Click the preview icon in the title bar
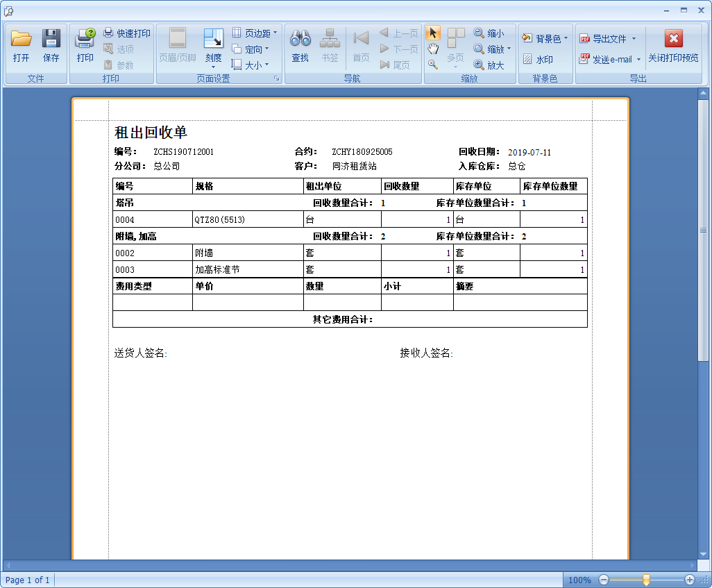Screen dimensions: 712x588 [x=8, y=11]
